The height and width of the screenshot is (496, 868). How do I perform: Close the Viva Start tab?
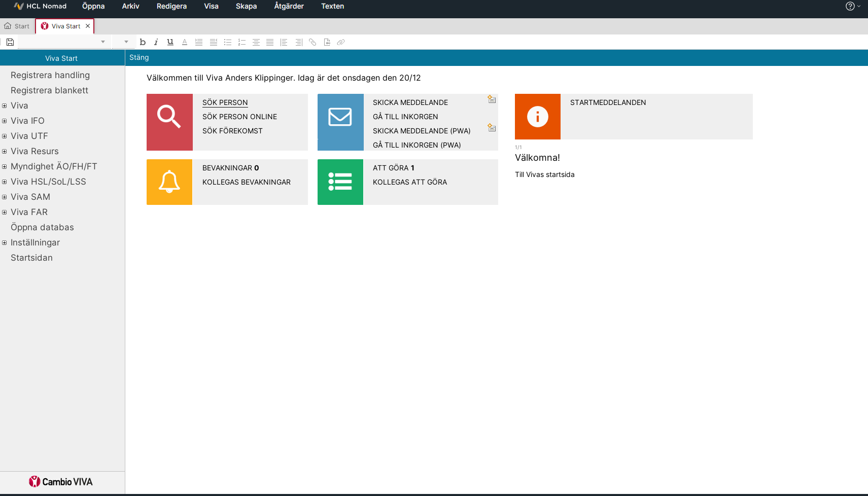coord(88,26)
